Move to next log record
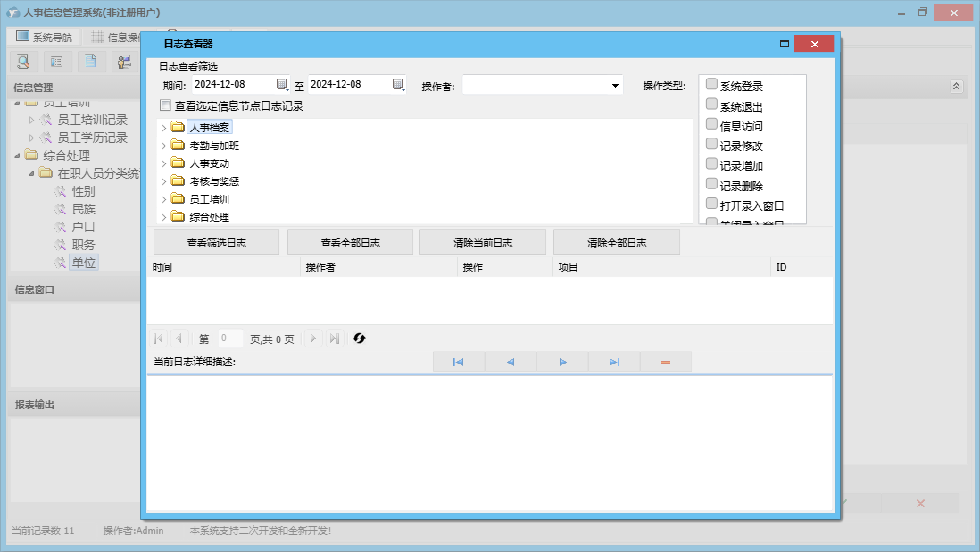This screenshot has width=980, height=552. click(x=562, y=362)
